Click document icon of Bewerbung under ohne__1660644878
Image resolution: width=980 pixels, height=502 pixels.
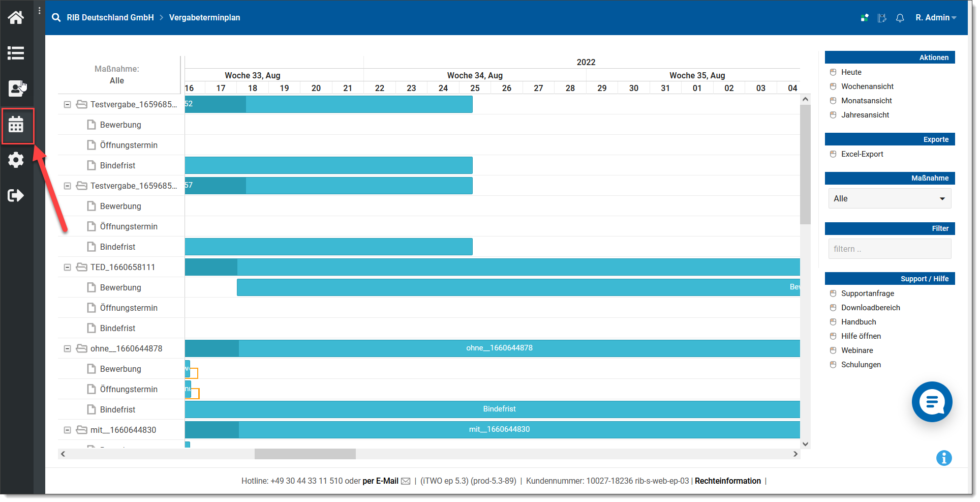[x=91, y=369]
